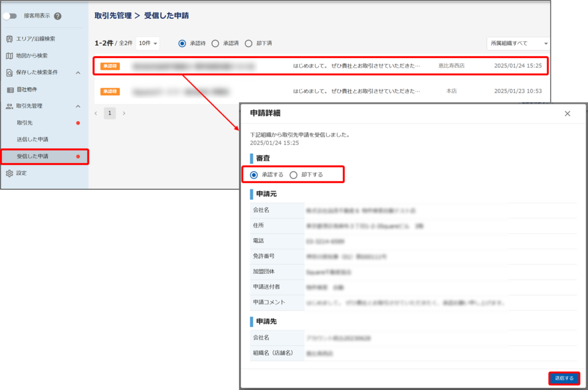Open 取引先 in the sidebar
This screenshot has height=390, width=588.
25,123
